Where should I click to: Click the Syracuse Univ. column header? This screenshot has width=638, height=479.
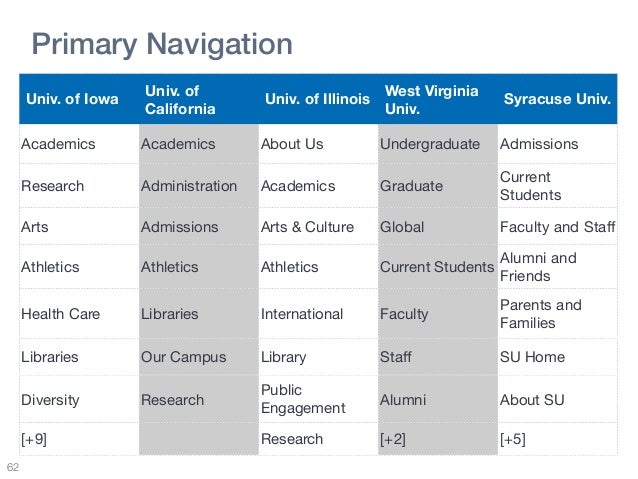coord(557,99)
